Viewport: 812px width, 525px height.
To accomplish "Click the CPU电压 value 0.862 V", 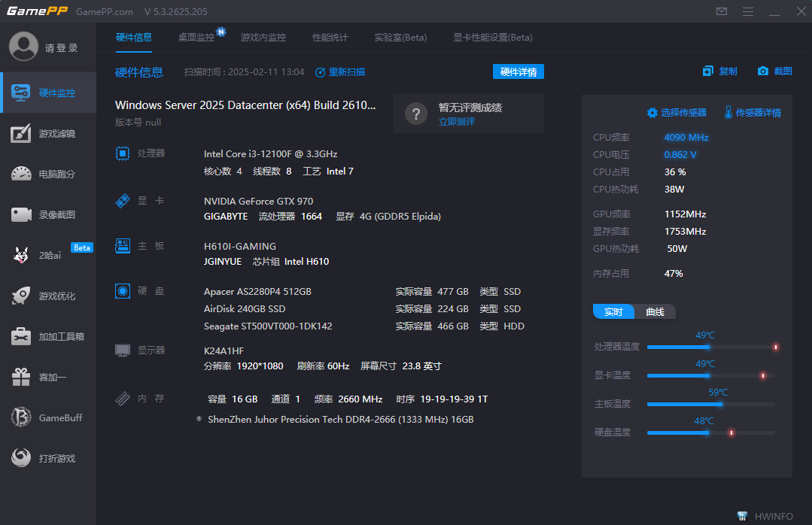I will coord(680,154).
